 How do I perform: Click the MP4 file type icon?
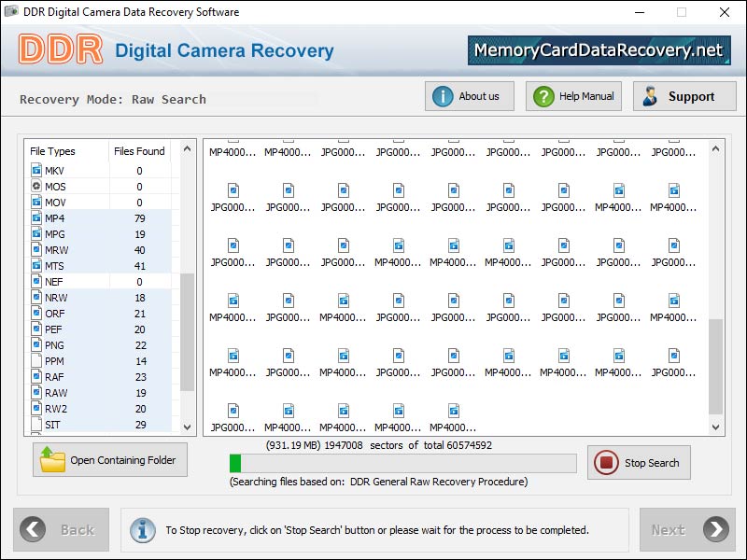point(36,218)
